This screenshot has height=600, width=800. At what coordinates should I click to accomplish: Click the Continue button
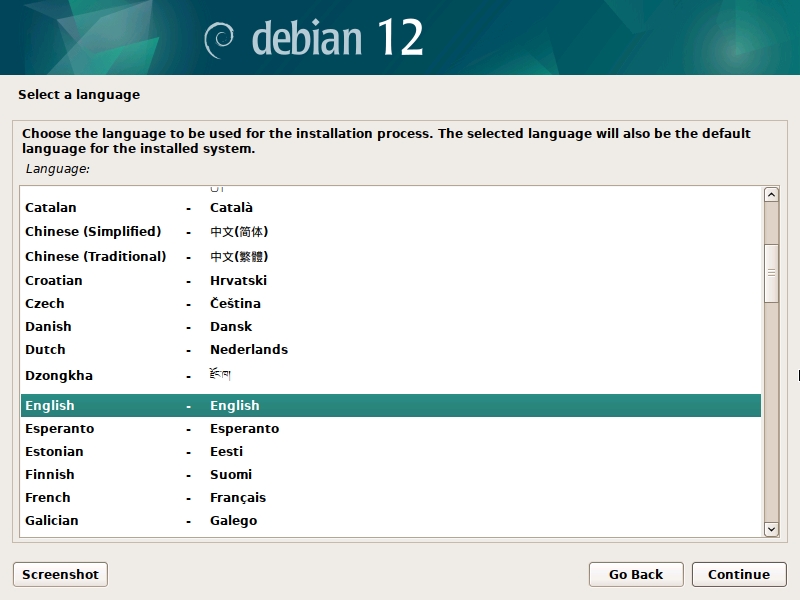coord(739,574)
